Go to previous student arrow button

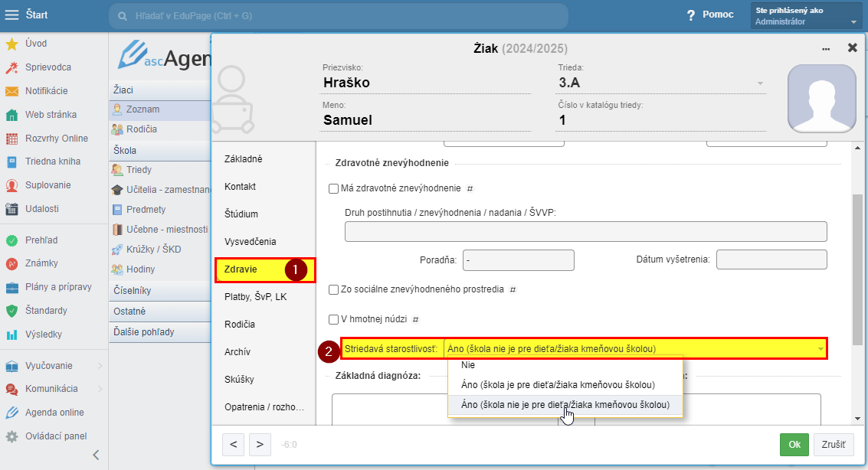pos(234,445)
